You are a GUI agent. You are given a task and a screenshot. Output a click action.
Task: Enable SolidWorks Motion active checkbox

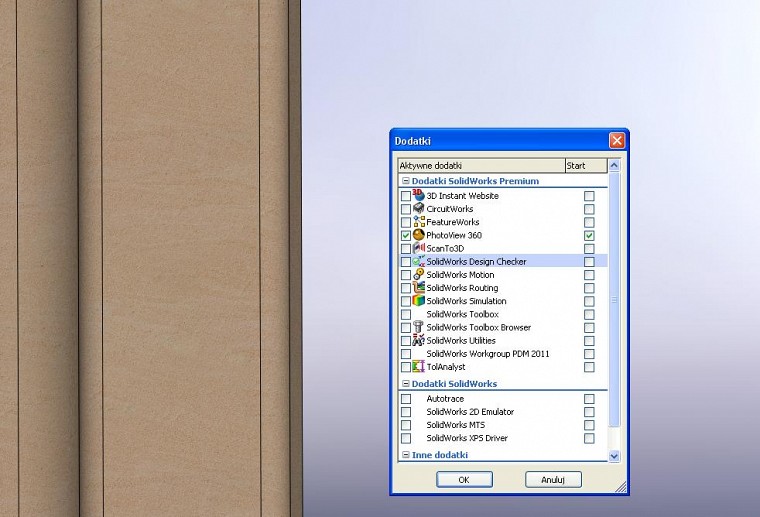(x=406, y=275)
